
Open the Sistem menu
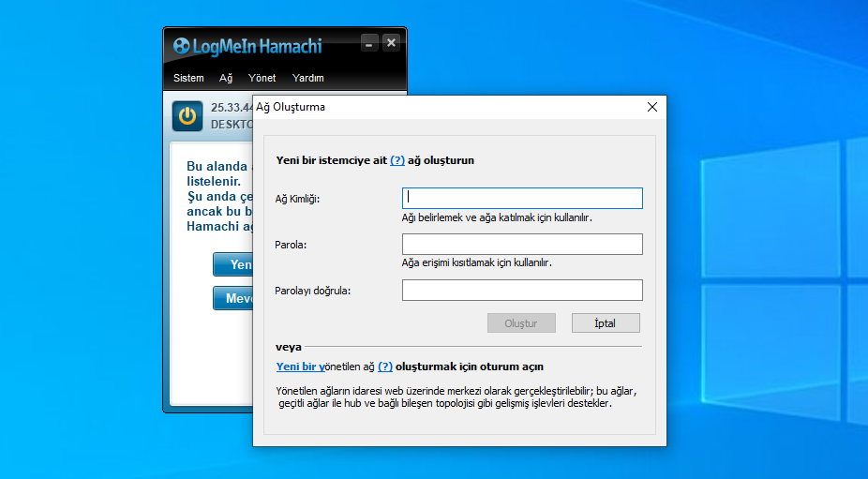click(188, 78)
